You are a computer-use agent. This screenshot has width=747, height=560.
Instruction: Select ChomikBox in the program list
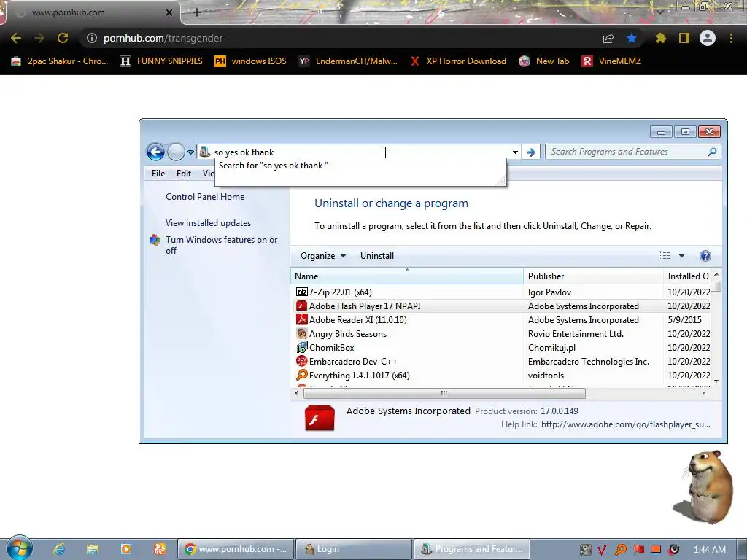tap(501, 347)
